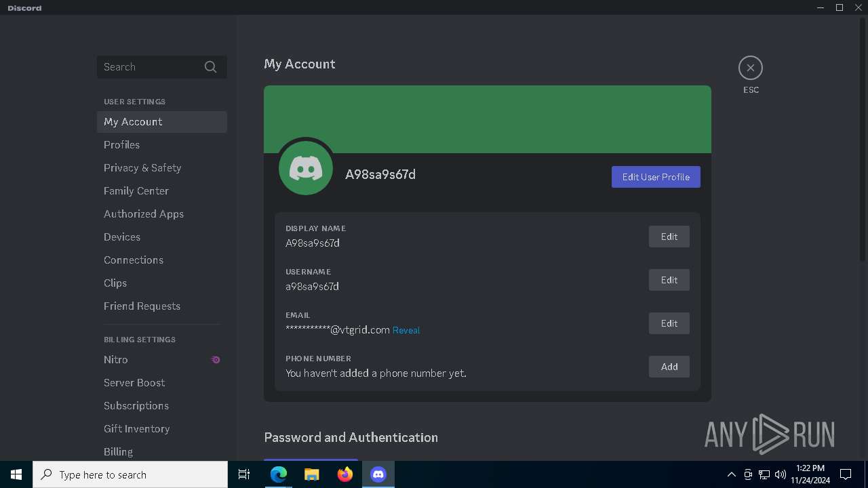Open the Windows Start menu
This screenshot has width=868, height=488.
(16, 474)
